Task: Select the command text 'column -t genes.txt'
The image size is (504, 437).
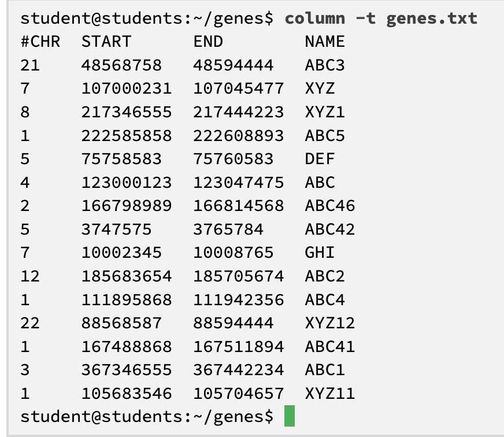Action: [x=381, y=18]
